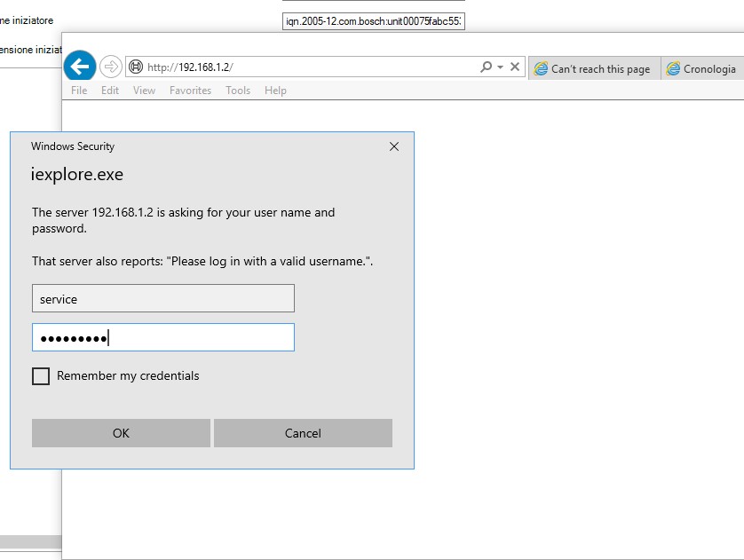Click the browser Back arrow button
The height and width of the screenshot is (560, 744).
(80, 67)
